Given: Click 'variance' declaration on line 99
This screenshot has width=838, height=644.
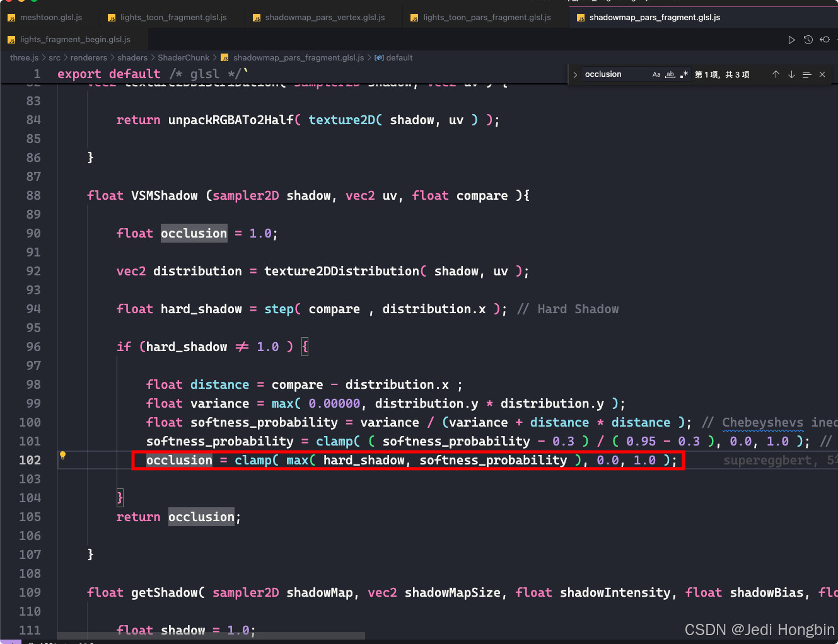Looking at the screenshot, I should [219, 403].
